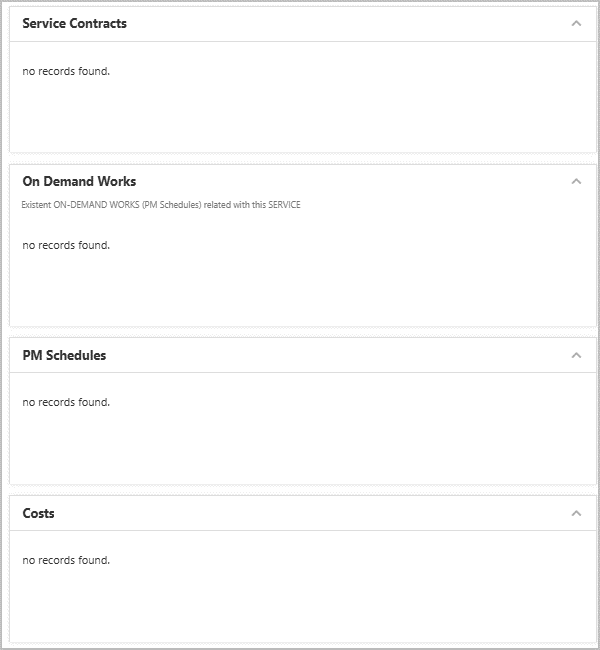Image resolution: width=600 pixels, height=650 pixels.
Task: Select the Costs heading title
Action: pos(39,514)
